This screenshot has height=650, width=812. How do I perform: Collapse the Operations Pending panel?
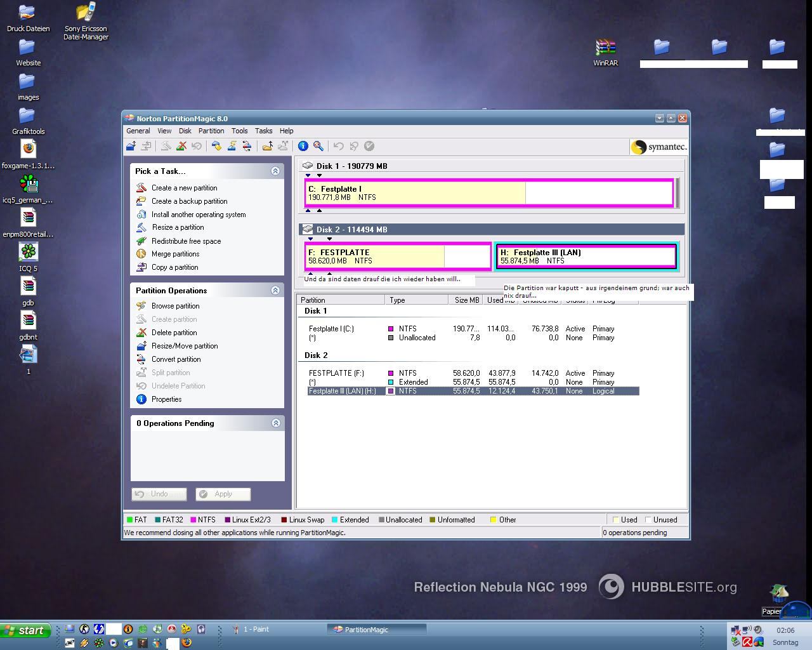[x=275, y=423]
